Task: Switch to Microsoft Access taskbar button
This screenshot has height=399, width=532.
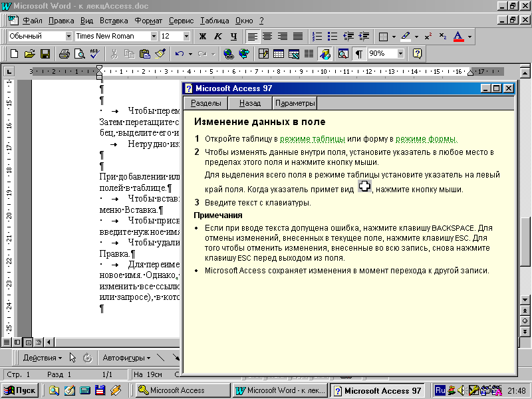Action: [x=184, y=390]
